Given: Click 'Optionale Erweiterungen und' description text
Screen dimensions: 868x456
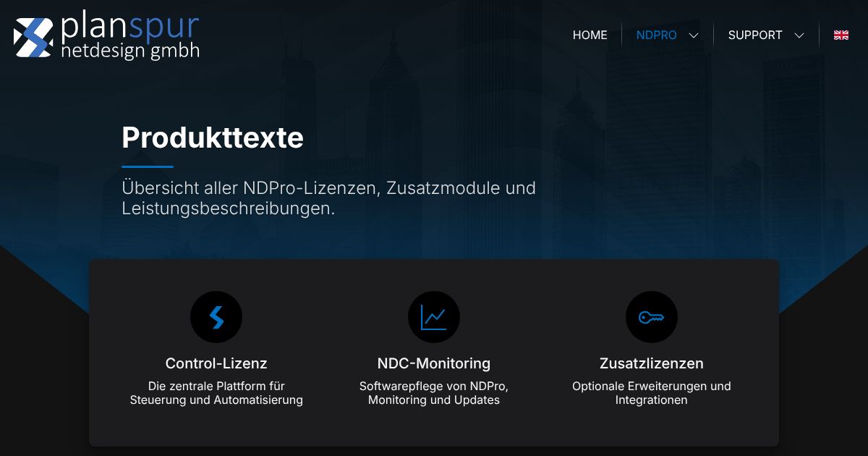Looking at the screenshot, I should 652,387.
